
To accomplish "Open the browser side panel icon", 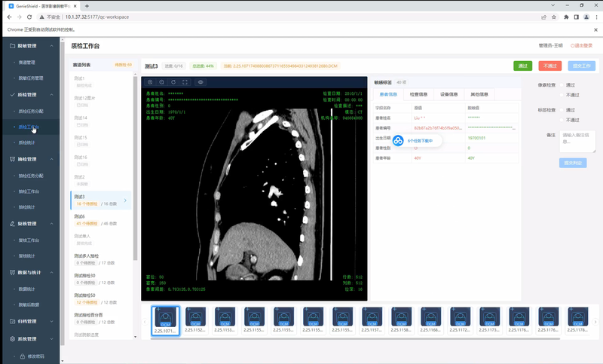I will tap(576, 17).
